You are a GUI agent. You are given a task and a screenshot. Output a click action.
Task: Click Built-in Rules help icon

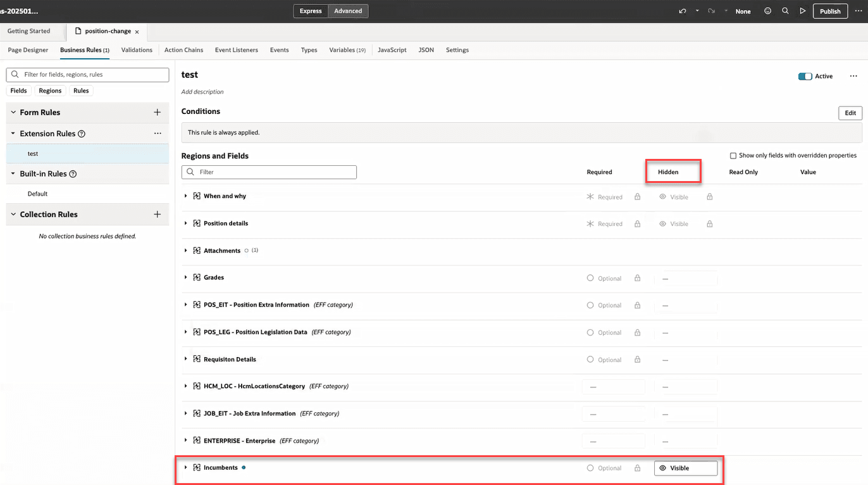pos(73,173)
